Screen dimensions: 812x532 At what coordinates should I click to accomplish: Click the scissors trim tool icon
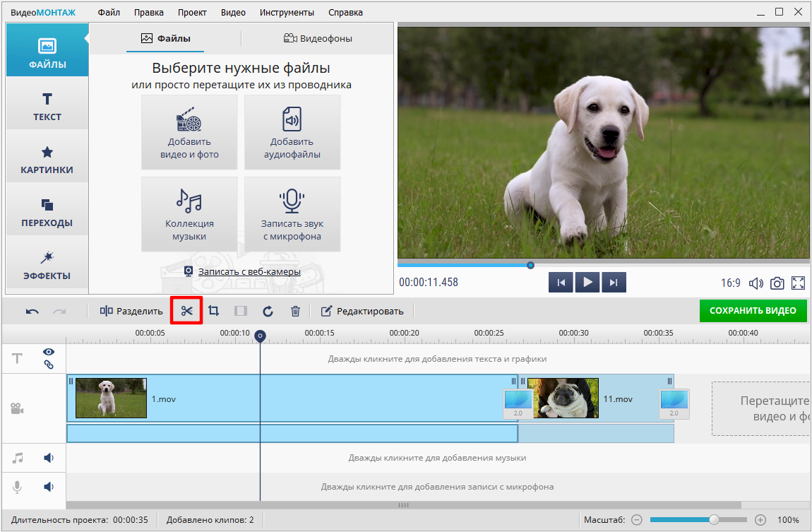click(x=186, y=311)
